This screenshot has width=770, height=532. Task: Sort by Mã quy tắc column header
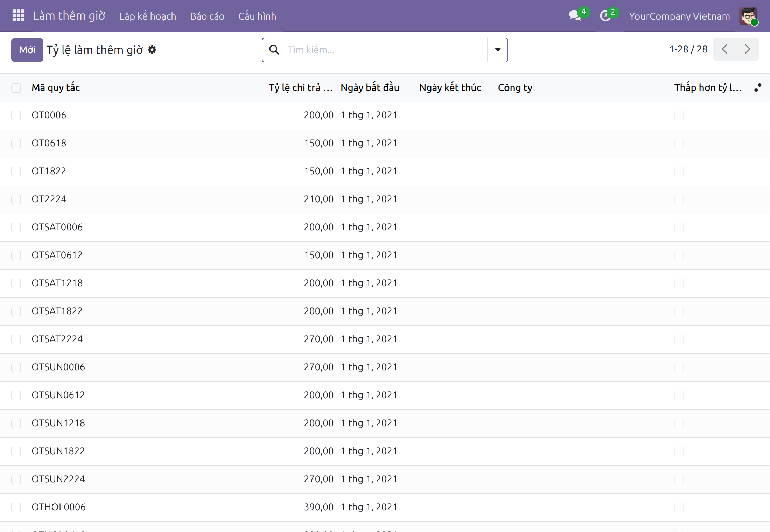click(x=56, y=87)
